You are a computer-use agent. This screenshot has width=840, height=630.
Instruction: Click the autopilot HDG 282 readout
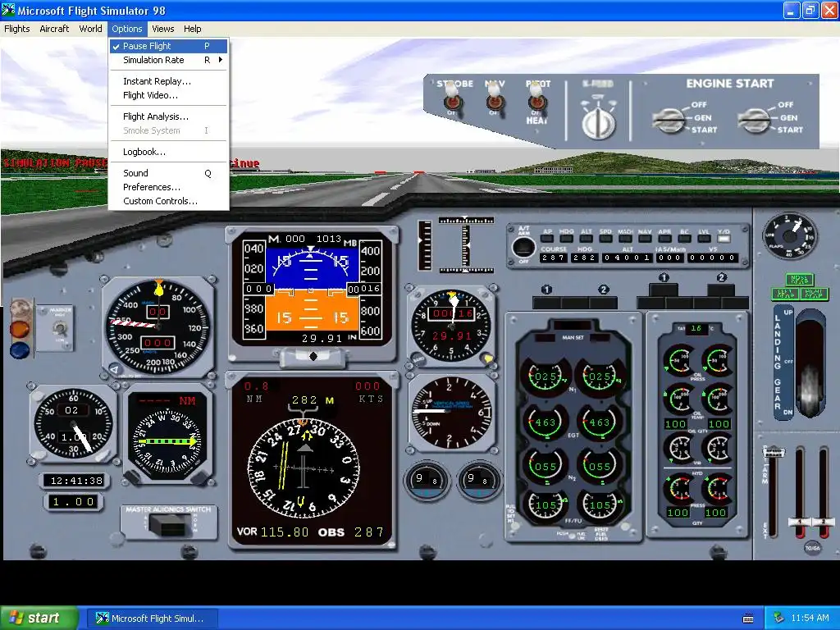pyautogui.click(x=584, y=258)
